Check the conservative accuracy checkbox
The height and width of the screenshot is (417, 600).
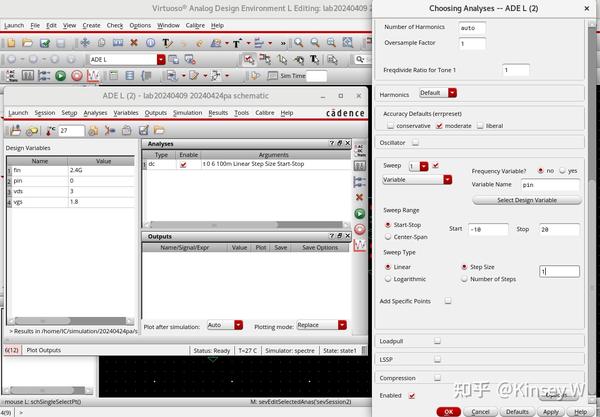tap(390, 125)
